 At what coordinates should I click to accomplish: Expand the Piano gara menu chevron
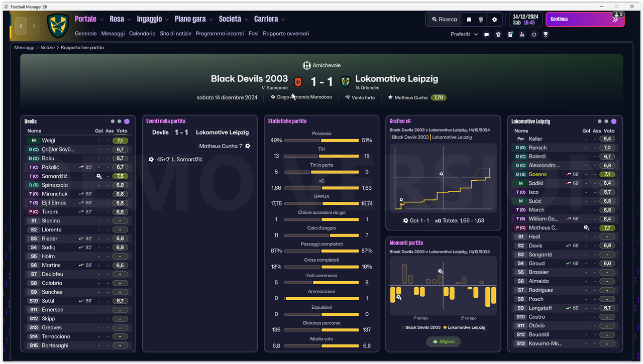click(211, 20)
